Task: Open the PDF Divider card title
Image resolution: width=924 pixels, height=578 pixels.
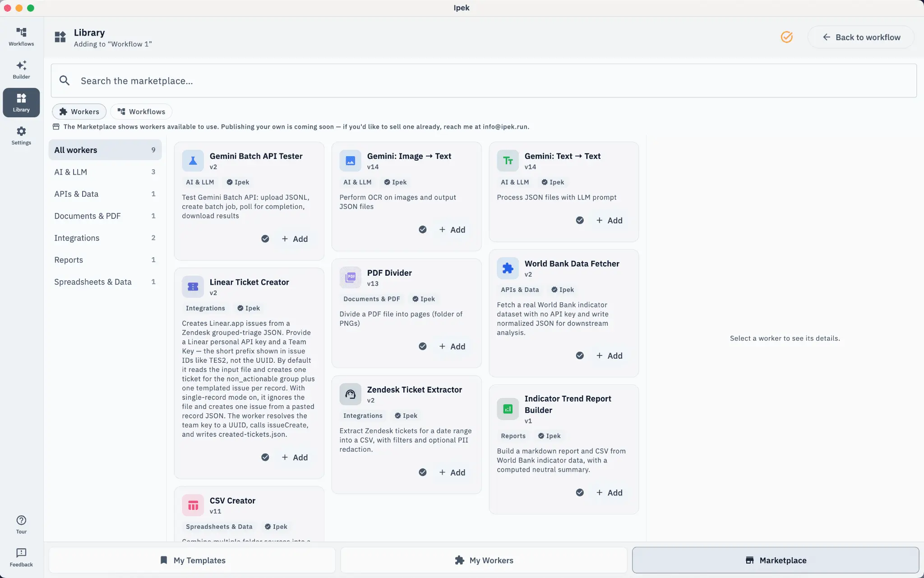Action: pyautogui.click(x=389, y=273)
